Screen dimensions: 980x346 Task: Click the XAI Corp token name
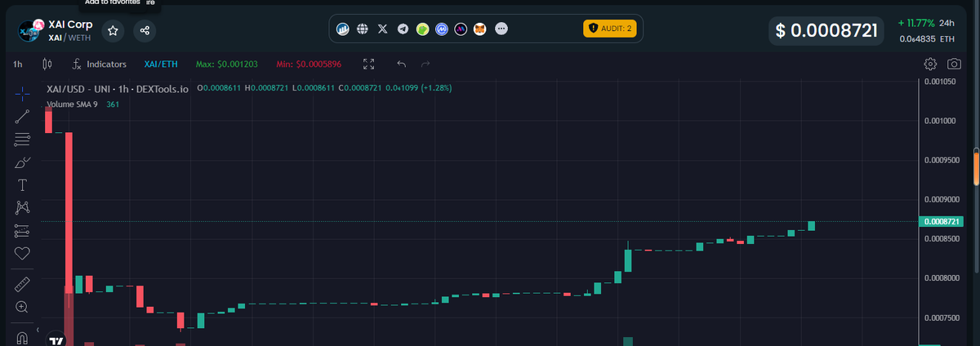point(70,24)
